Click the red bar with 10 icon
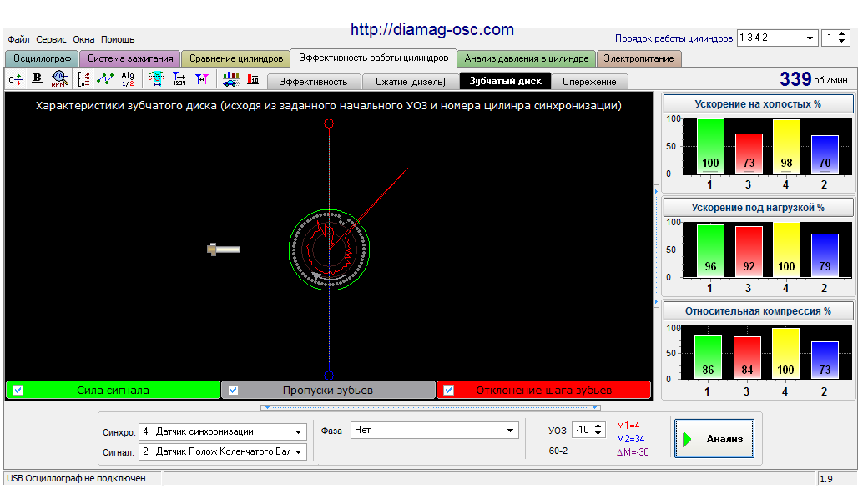This screenshot has height=489, width=868. pyautogui.click(x=253, y=79)
